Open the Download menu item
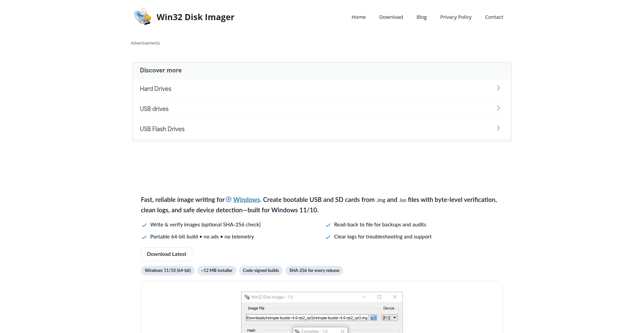Viewport: 644px width, 333px height. (x=391, y=17)
